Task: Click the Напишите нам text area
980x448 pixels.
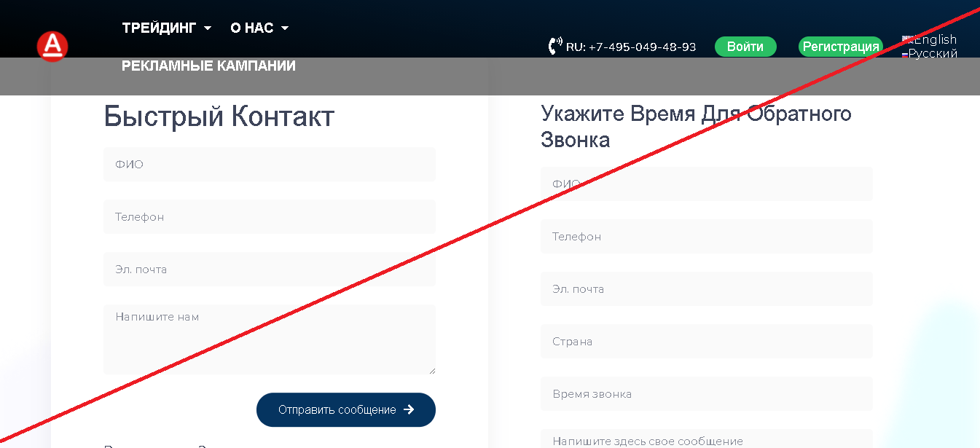Action: (270, 339)
